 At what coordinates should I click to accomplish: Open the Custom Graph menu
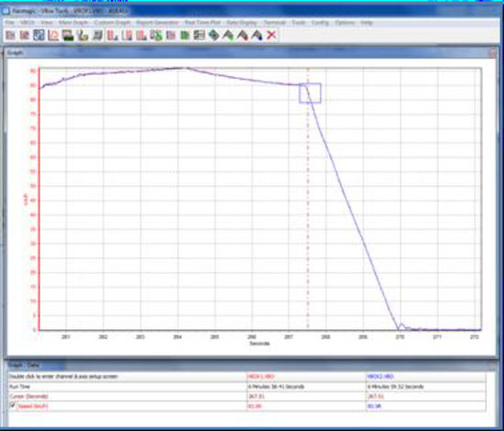point(113,23)
